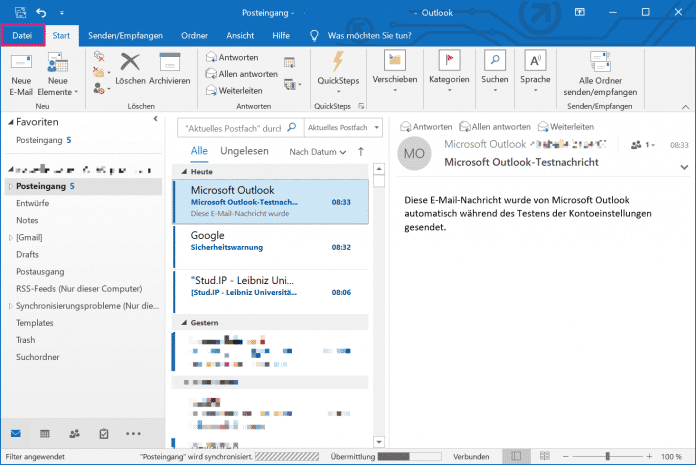696x465 pixels.
Task: Archive the message with Archivieren
Action: 170,69
